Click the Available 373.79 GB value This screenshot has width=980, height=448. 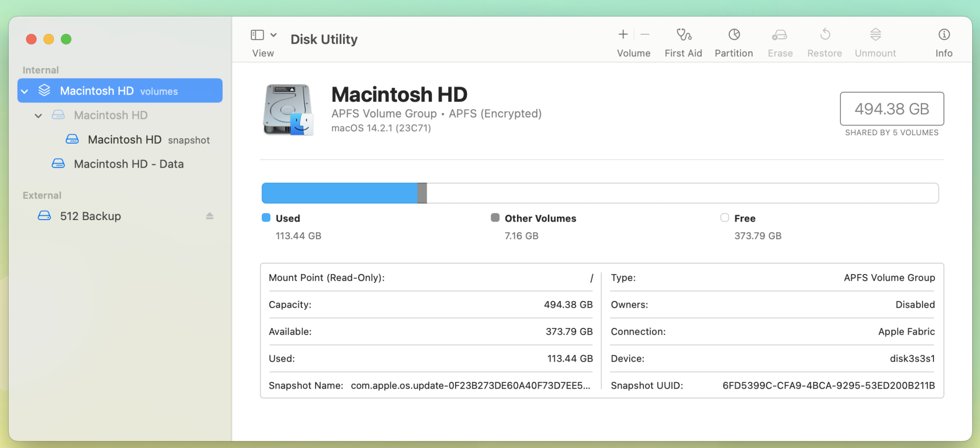(569, 332)
